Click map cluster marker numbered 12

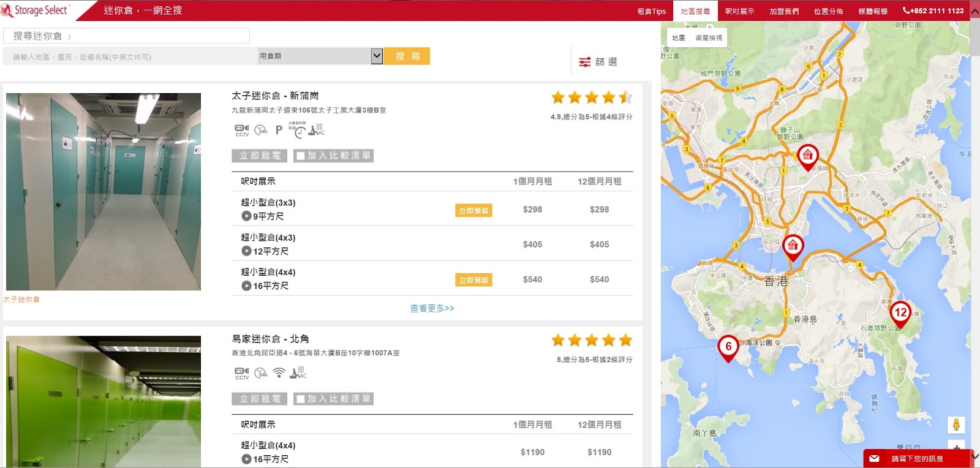tap(900, 312)
